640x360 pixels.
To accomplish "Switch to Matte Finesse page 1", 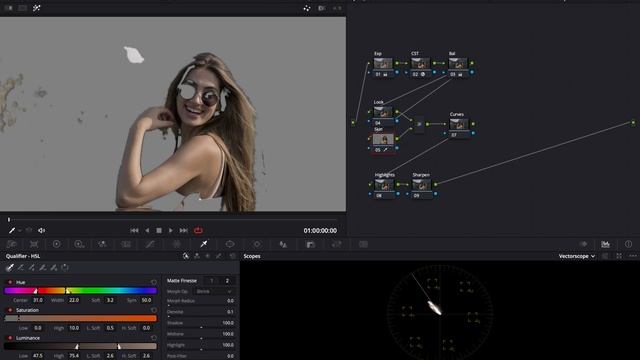I will point(212,281).
